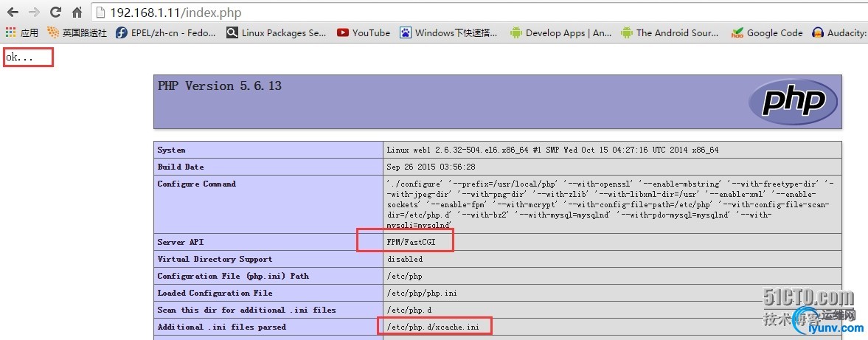Select the '/etc/php/php.ini' value

click(422, 293)
